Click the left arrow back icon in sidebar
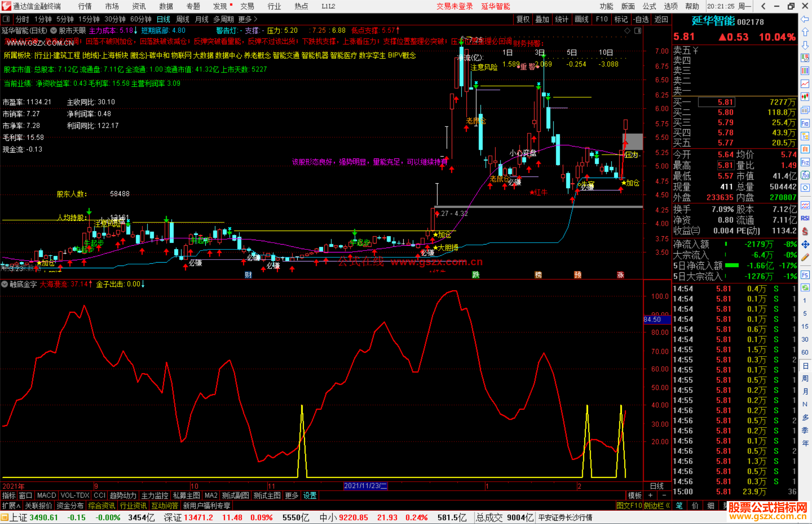Image resolution: width=812 pixels, height=524 pixels. click(805, 19)
